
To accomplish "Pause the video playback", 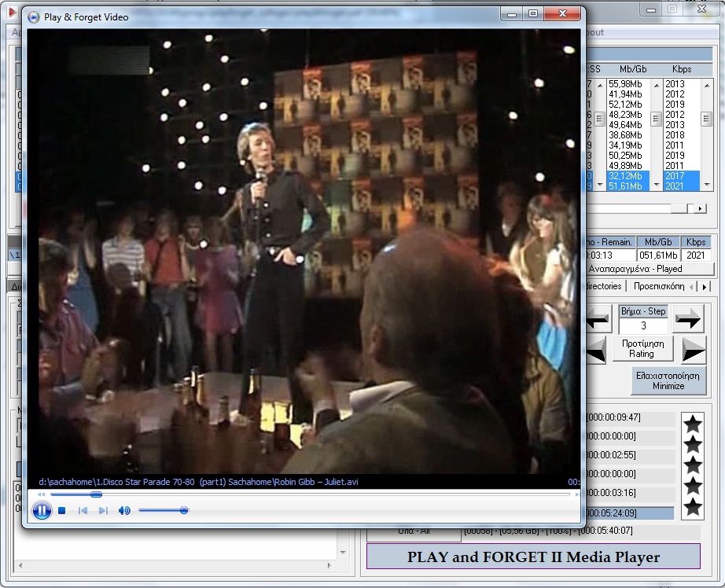I will [42, 510].
